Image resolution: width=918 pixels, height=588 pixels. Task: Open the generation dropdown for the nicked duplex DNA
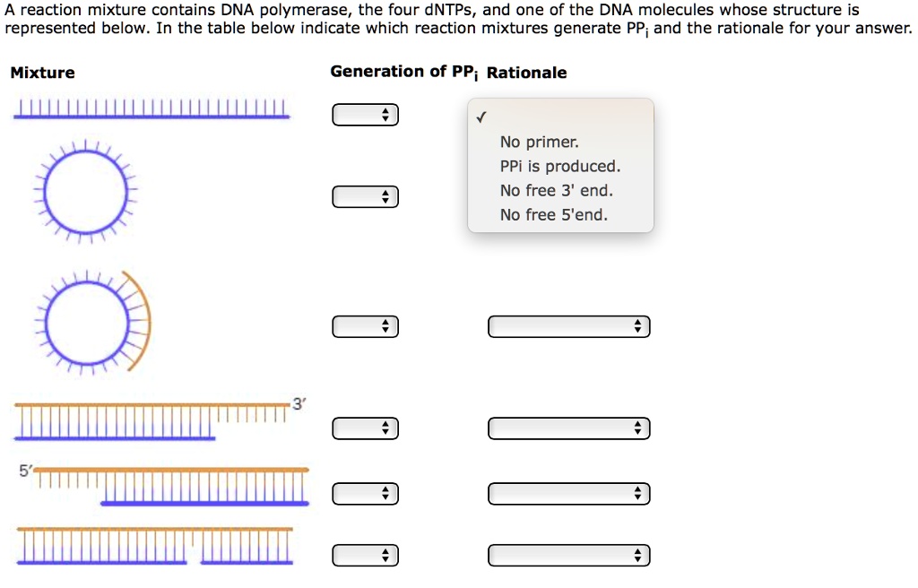click(365, 555)
